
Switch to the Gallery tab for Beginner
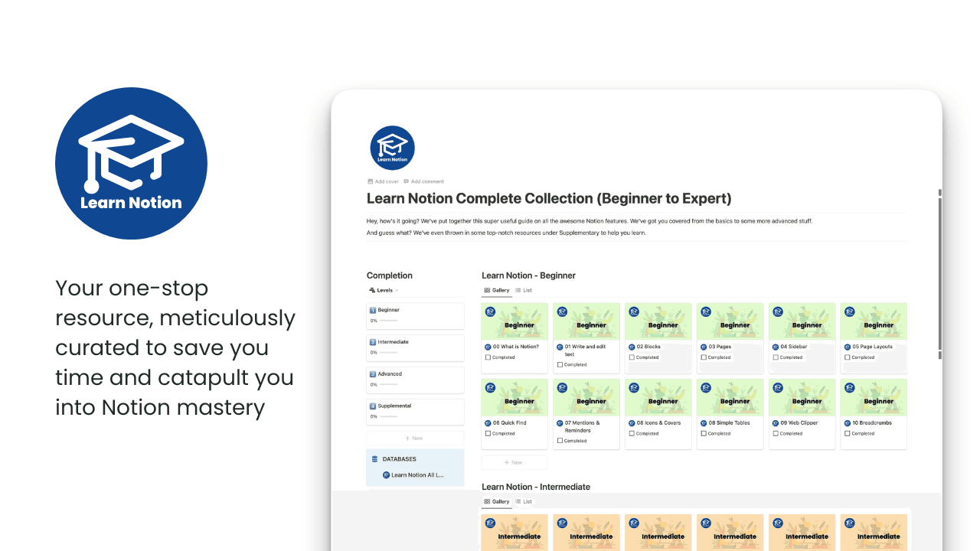(496, 290)
